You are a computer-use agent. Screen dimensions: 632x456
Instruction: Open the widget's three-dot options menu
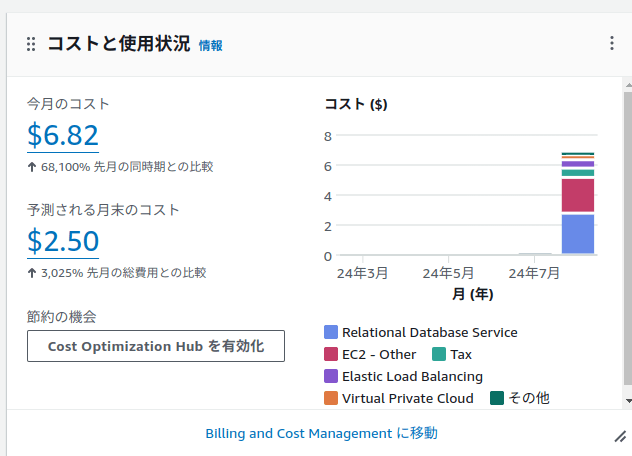pos(612,43)
